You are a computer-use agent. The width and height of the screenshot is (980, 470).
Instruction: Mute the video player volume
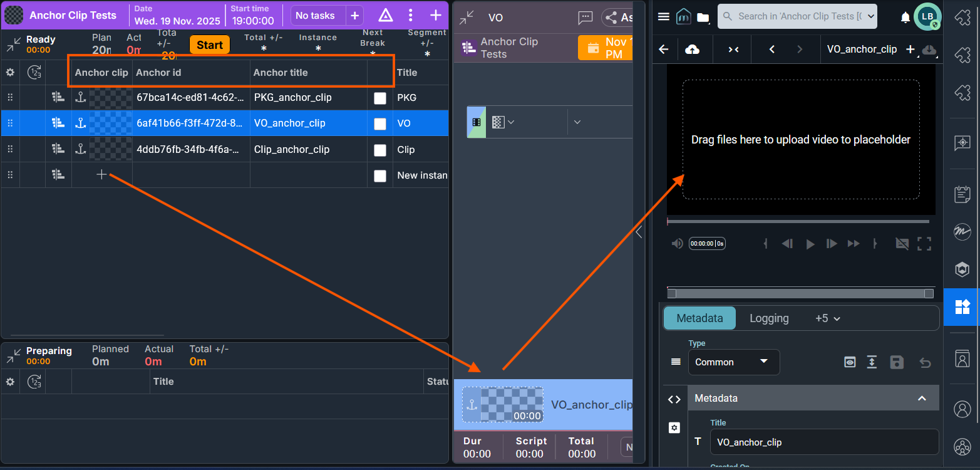(677, 244)
